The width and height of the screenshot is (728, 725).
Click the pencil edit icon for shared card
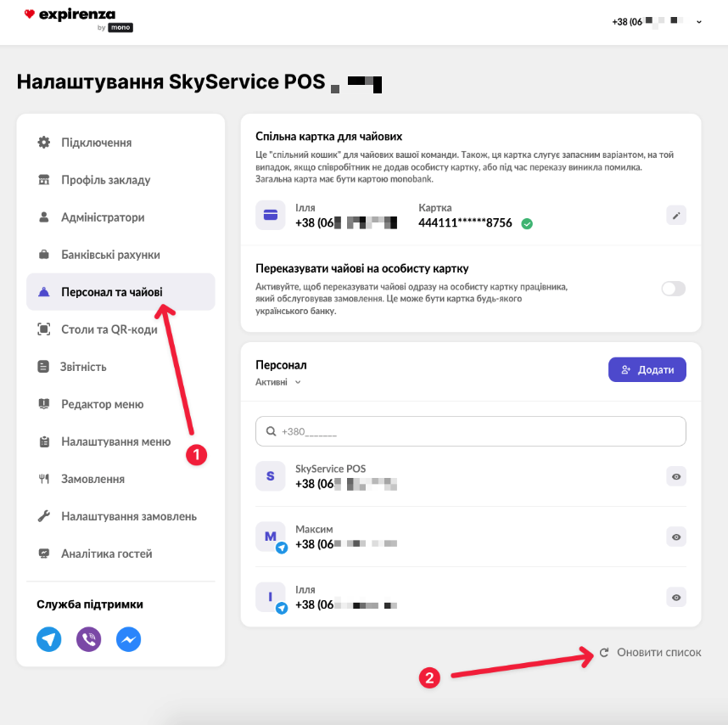point(675,215)
